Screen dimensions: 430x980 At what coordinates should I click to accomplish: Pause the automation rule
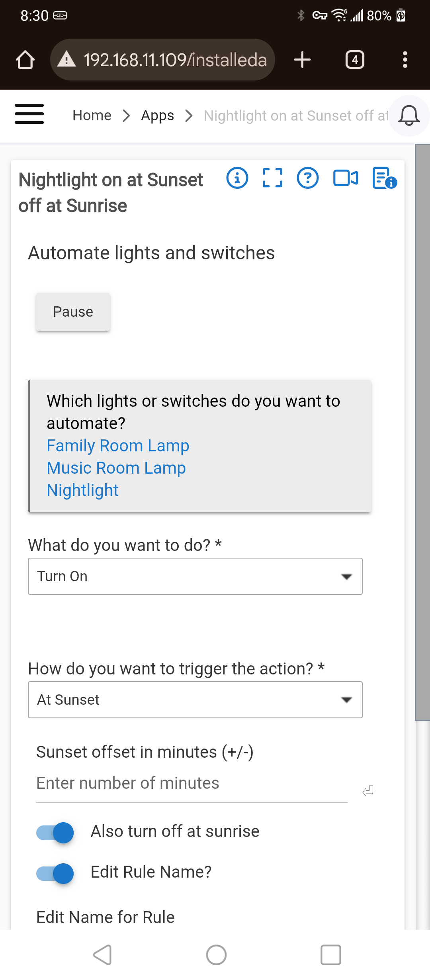[73, 312]
